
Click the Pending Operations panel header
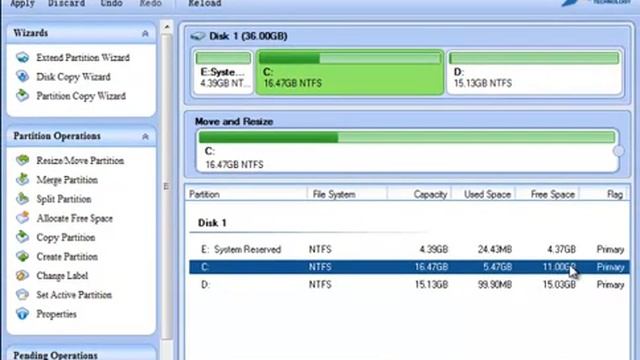pos(81,354)
